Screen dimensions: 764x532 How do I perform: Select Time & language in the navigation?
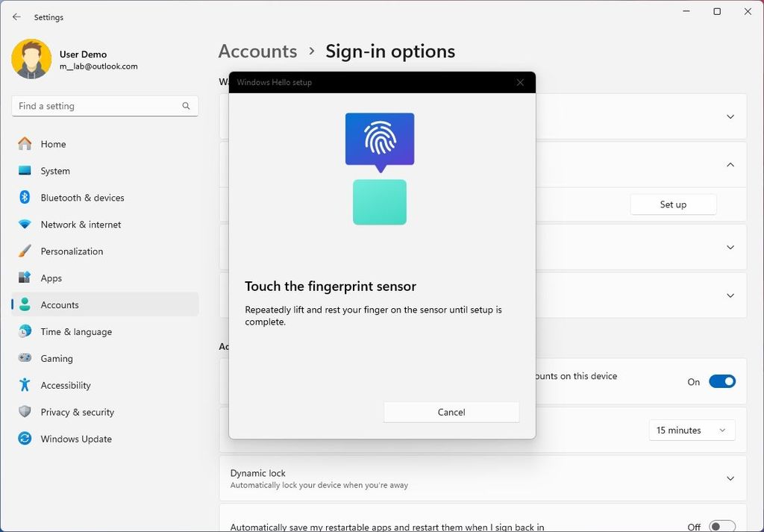tap(75, 331)
